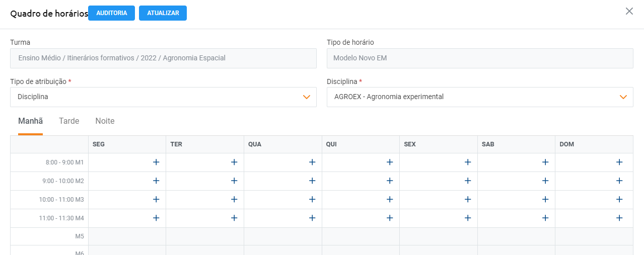This screenshot has width=644, height=255.
Task: Add class on SEG for 8:00 - 9:00 M1
Action: pos(156,162)
